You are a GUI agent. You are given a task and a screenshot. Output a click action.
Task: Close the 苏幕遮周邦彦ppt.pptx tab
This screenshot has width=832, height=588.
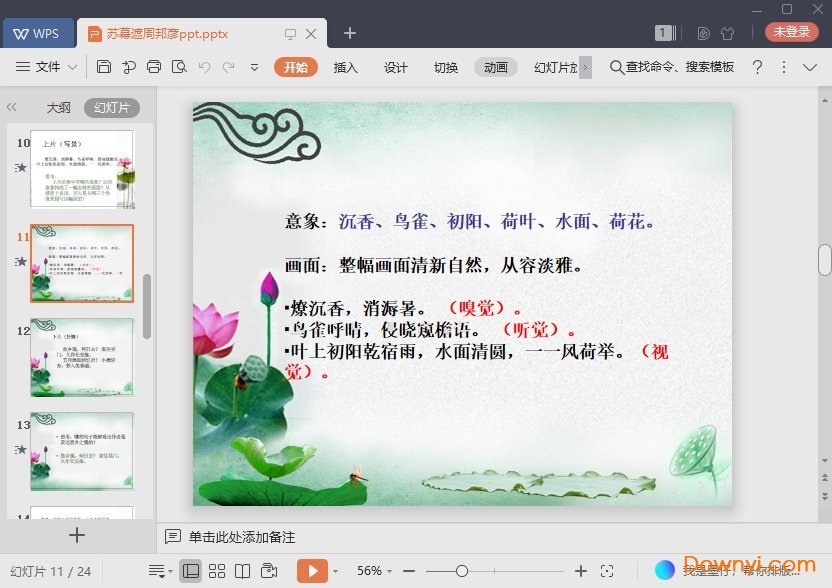tap(311, 34)
